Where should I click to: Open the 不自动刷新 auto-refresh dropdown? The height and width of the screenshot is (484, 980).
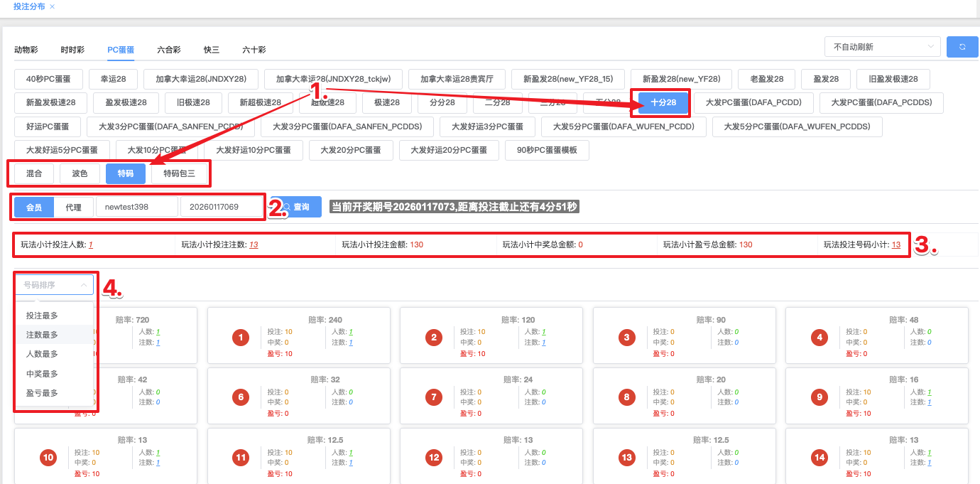tap(882, 47)
